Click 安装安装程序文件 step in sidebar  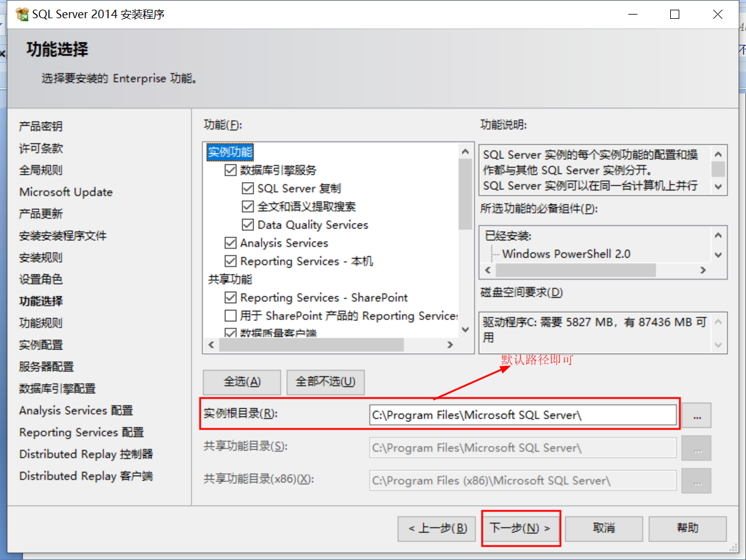tap(63, 236)
